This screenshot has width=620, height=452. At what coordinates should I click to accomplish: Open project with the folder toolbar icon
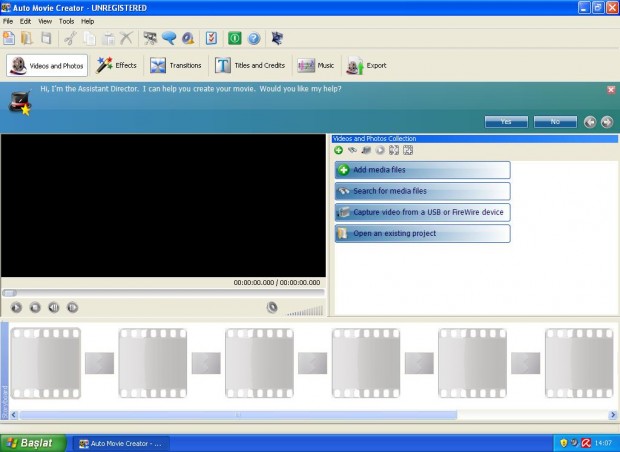[27, 38]
